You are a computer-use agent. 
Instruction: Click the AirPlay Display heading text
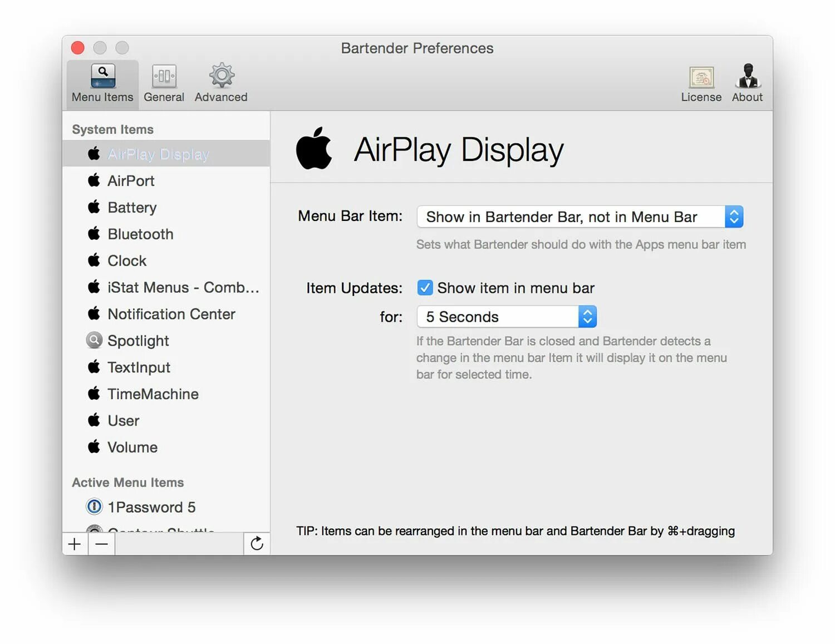click(459, 150)
